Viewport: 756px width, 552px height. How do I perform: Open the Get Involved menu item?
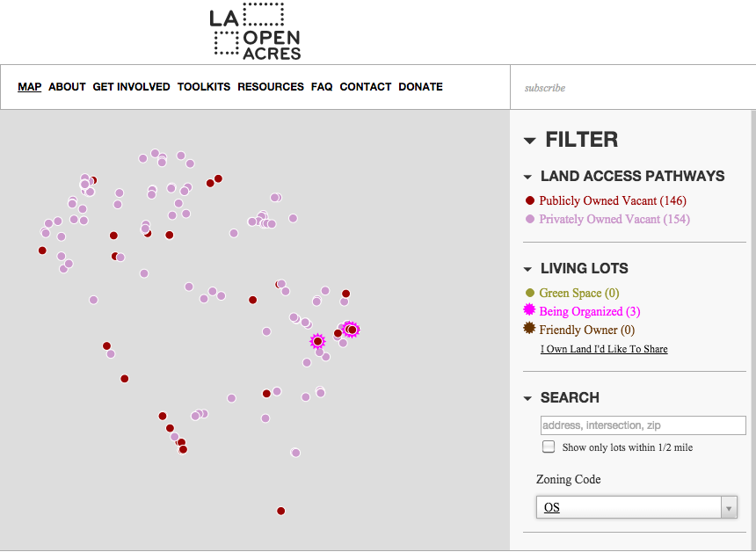(131, 87)
